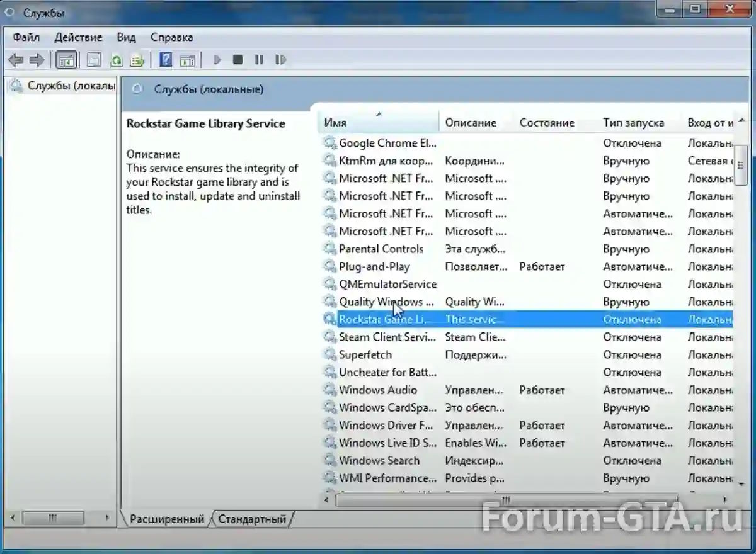
Task: Switch to the Стандартный tab
Action: click(252, 519)
